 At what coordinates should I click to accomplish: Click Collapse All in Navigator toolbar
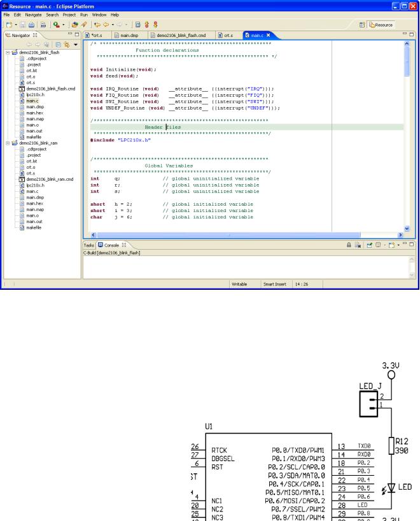(58, 44)
